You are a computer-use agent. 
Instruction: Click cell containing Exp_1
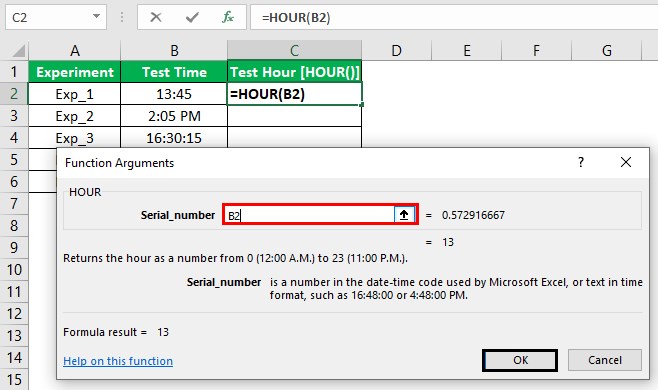click(x=75, y=94)
